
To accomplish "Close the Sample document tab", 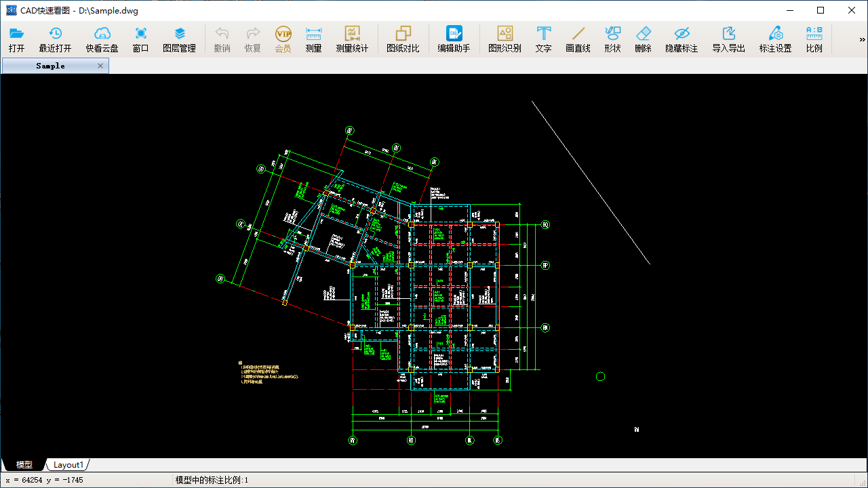I will point(100,66).
